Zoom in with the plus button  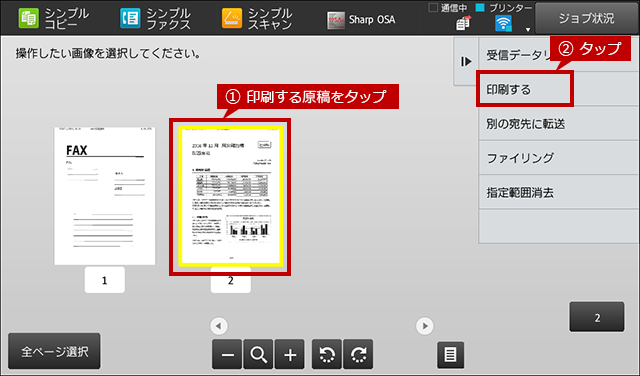[290, 354]
